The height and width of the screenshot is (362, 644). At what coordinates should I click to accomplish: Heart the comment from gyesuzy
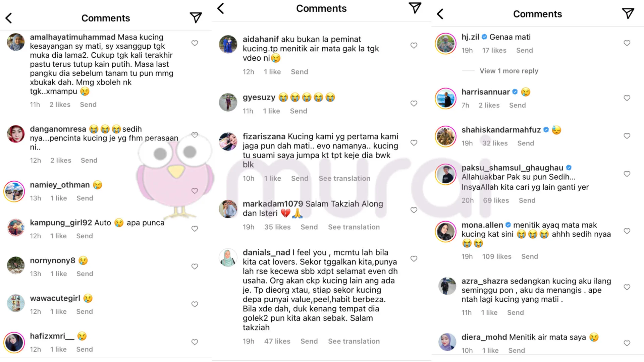coord(414,103)
